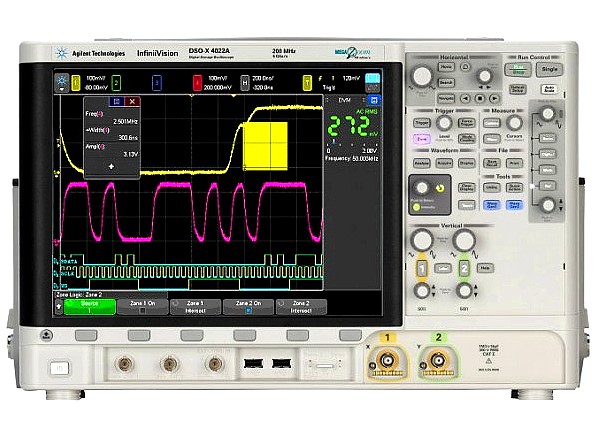Tap the yellow T trigger icon
This screenshot has height=427, width=596.
pyautogui.click(x=307, y=83)
